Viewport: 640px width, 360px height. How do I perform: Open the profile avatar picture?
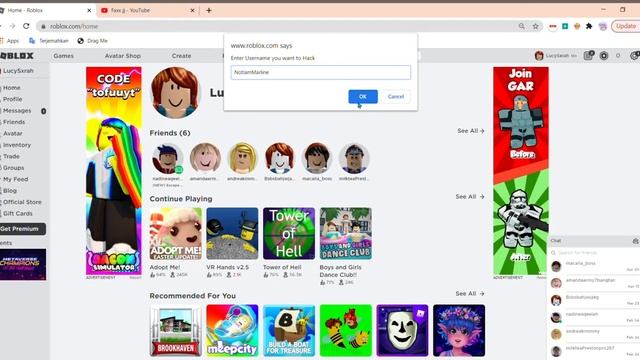pyautogui.click(x=175, y=93)
